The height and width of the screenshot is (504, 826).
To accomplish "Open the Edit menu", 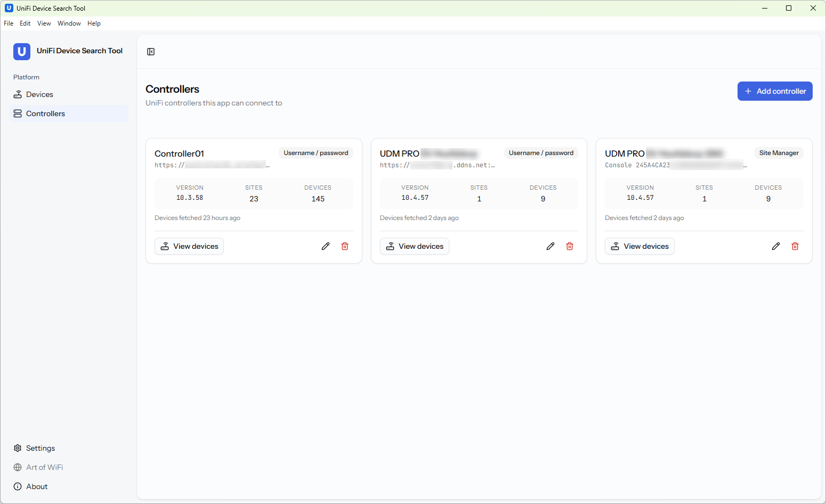I will (25, 23).
